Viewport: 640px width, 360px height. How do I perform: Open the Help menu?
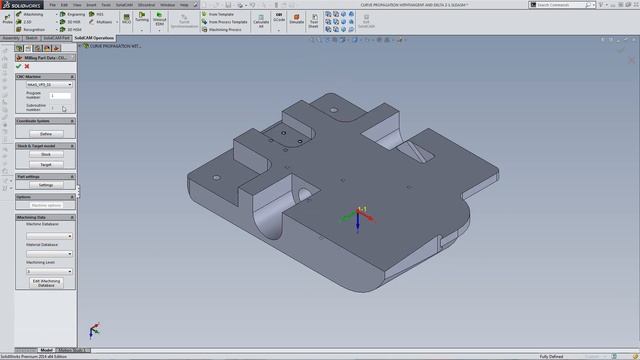184,5
